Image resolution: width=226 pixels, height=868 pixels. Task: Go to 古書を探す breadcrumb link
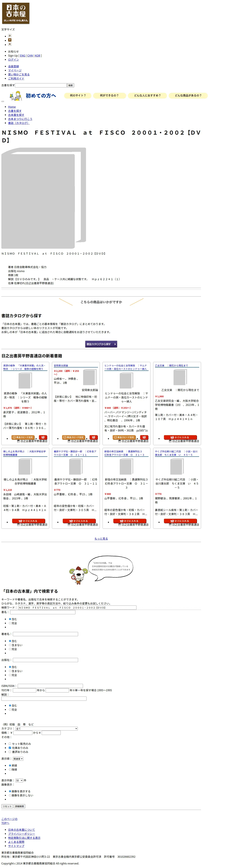pyautogui.click(x=15, y=111)
